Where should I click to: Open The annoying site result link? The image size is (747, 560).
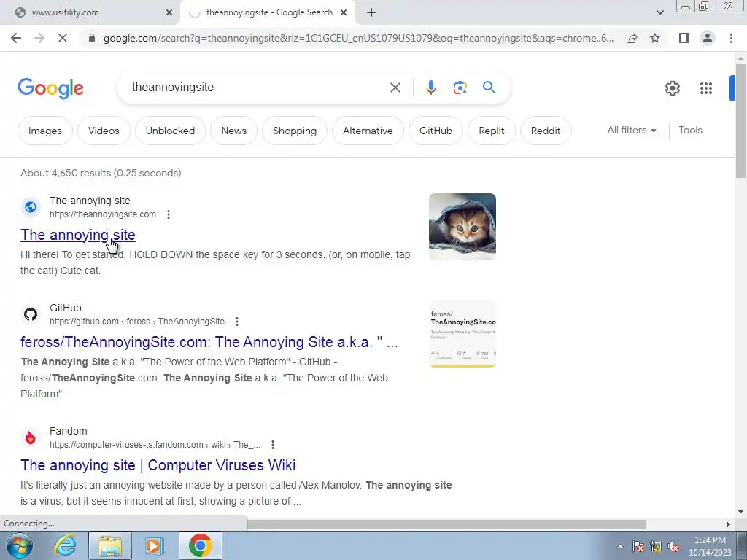pos(77,236)
